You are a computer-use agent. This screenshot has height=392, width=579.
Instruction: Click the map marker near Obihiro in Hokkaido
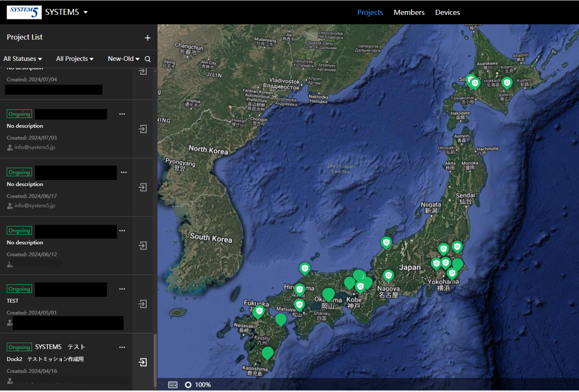point(507,83)
